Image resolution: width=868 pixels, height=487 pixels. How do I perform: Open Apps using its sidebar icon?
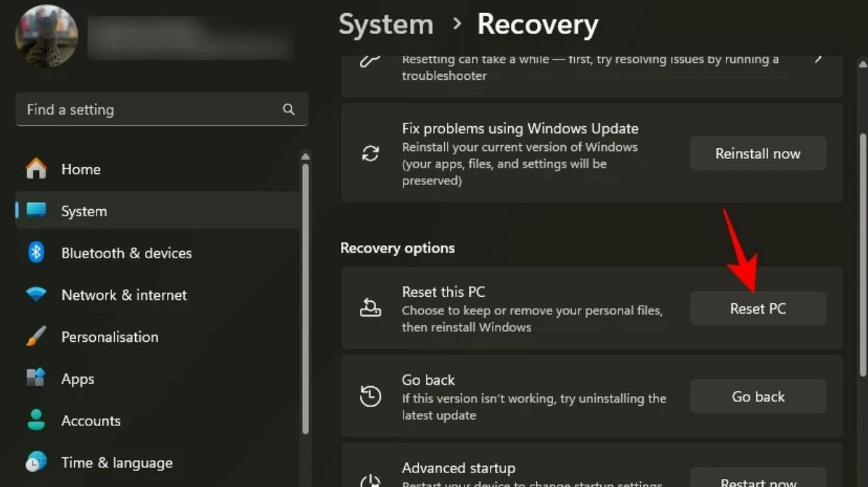(36, 378)
